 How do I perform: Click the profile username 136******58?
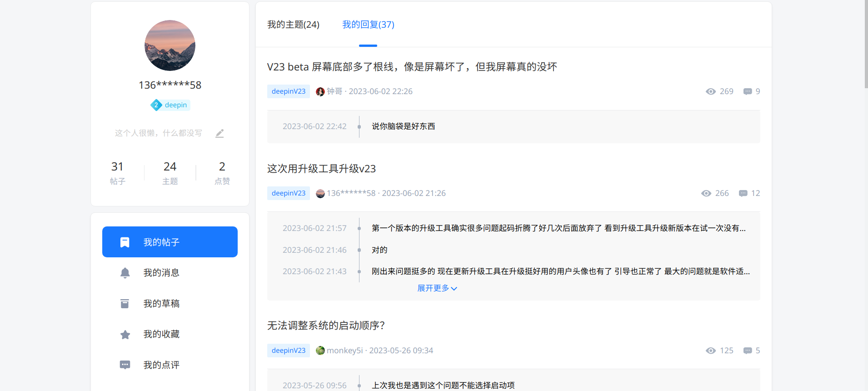(170, 85)
